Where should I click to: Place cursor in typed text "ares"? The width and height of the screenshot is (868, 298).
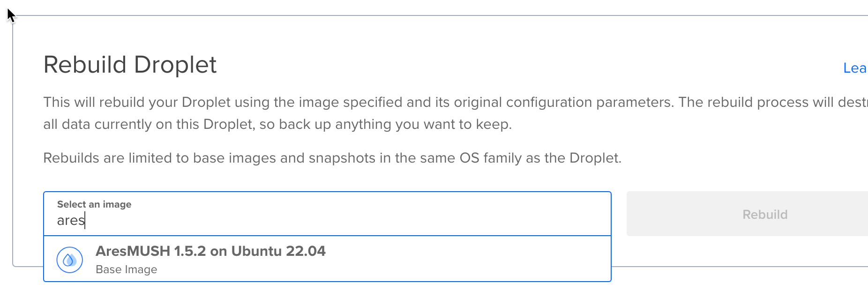click(x=70, y=220)
